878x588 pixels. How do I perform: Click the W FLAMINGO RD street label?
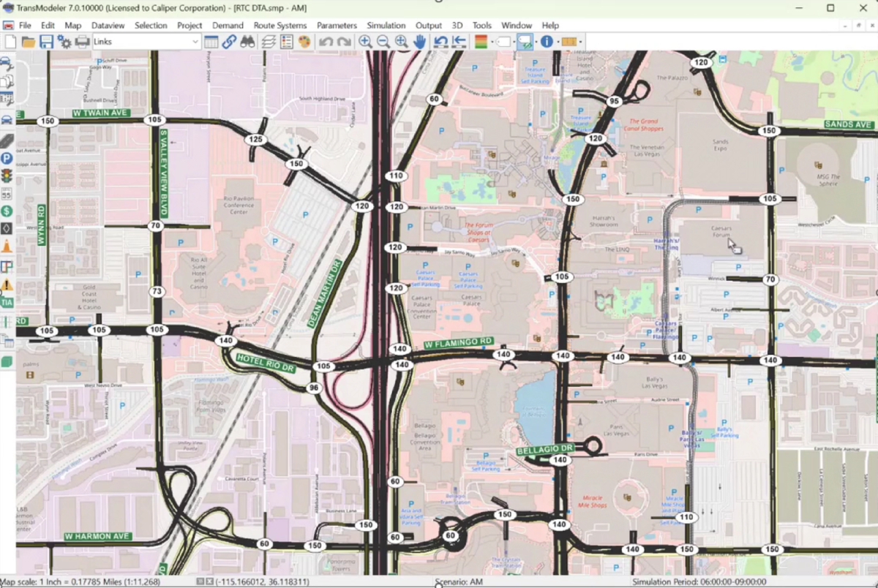click(x=459, y=342)
